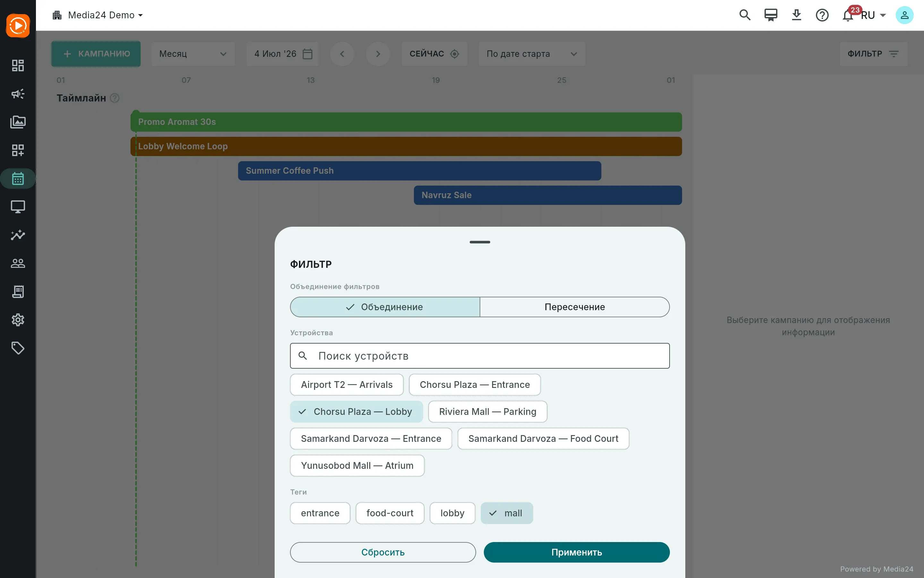Open the analytics sparkle chart icon
The width and height of the screenshot is (924, 578).
coord(18,235)
